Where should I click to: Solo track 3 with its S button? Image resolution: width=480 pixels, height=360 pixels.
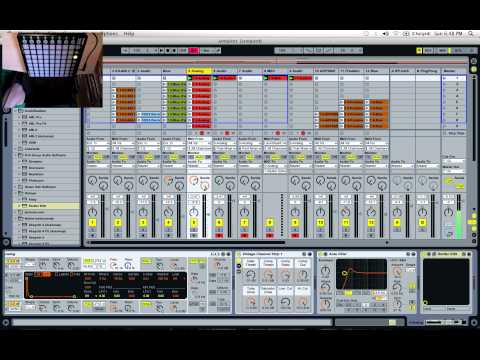143,230
